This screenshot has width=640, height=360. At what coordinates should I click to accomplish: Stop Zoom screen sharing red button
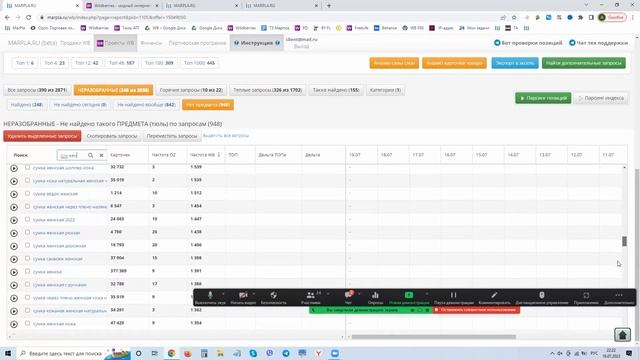pos(476,310)
